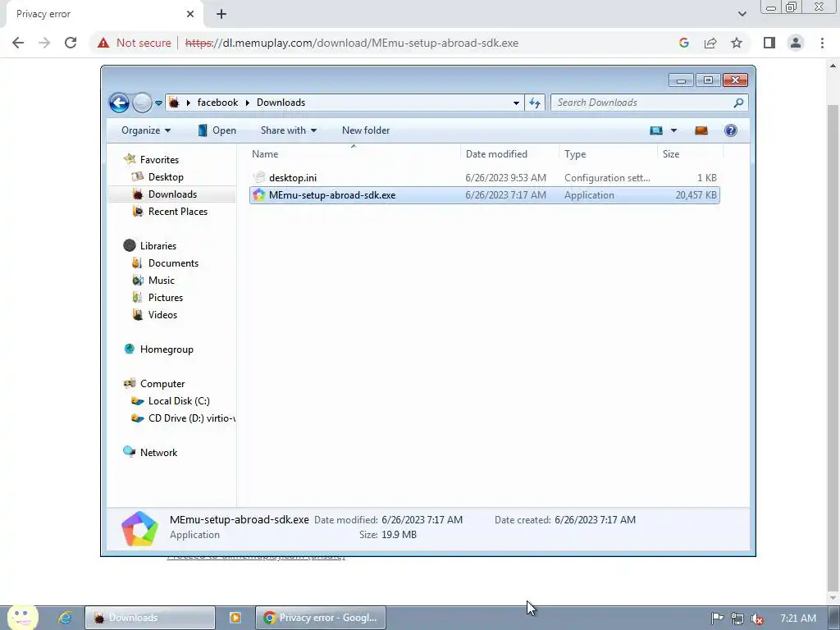The width and height of the screenshot is (840, 630).
Task: Open Pictures library
Action: tap(165, 297)
